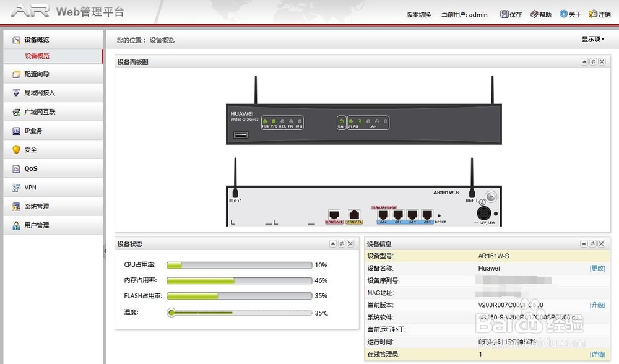The height and width of the screenshot is (364, 619).
Task: Click the PWR LED indicator on front panel
Action: pos(265,121)
